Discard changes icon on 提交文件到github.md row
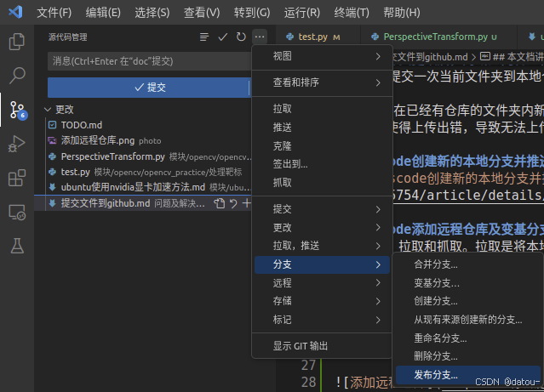Image resolution: width=544 pixels, height=392 pixels. pyautogui.click(x=233, y=203)
